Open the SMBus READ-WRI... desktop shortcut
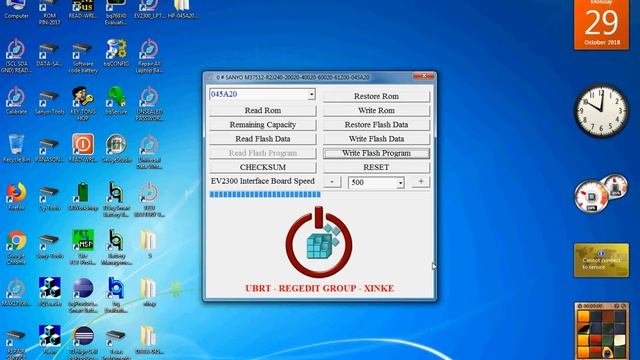The image size is (640, 360). [83, 10]
